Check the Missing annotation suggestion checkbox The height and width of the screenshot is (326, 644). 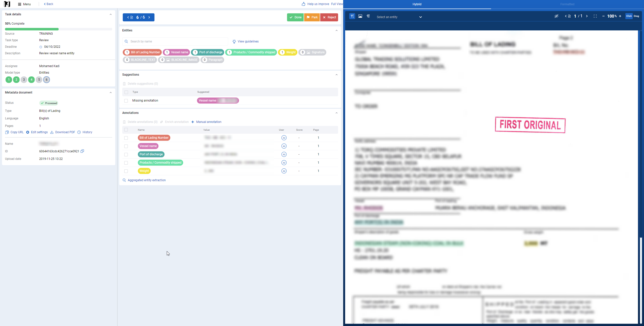(x=126, y=101)
